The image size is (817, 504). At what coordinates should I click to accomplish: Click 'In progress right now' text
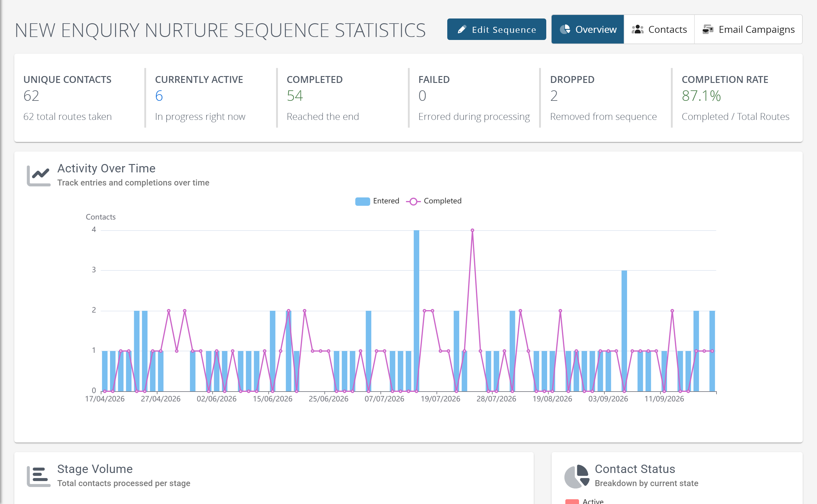point(200,117)
